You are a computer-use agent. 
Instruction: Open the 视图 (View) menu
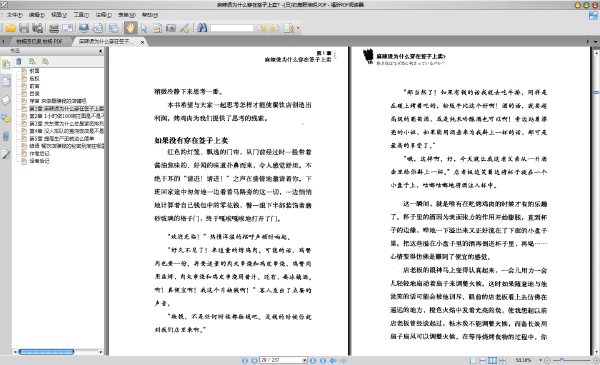59,15
